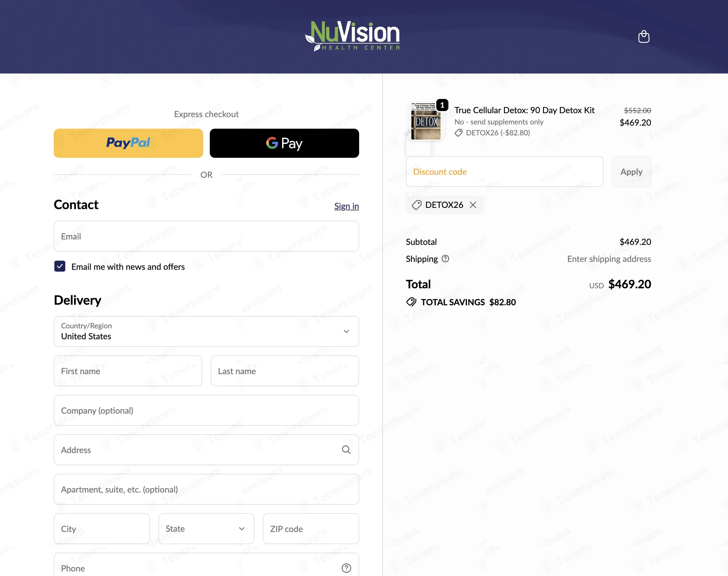This screenshot has width=728, height=576.
Task: Focus the Apartment, suite, etc. field
Action: [206, 489]
